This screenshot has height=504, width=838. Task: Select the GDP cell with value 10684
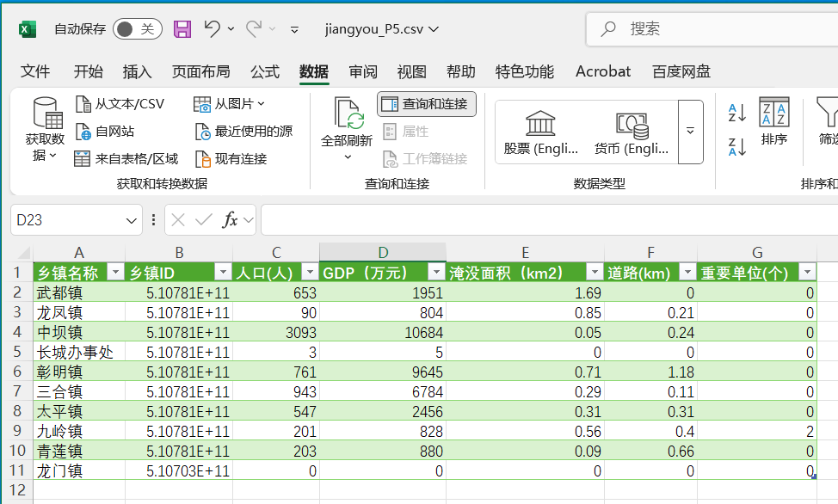click(x=383, y=333)
